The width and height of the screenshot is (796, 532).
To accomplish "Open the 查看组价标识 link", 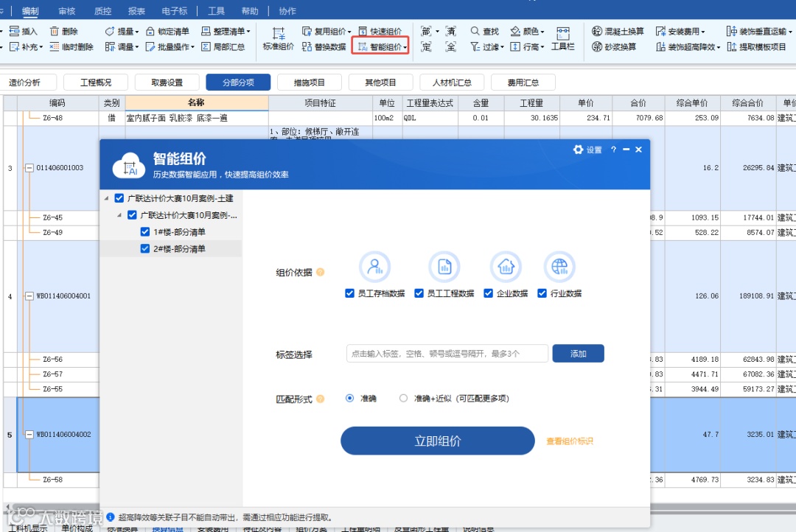I will [569, 441].
